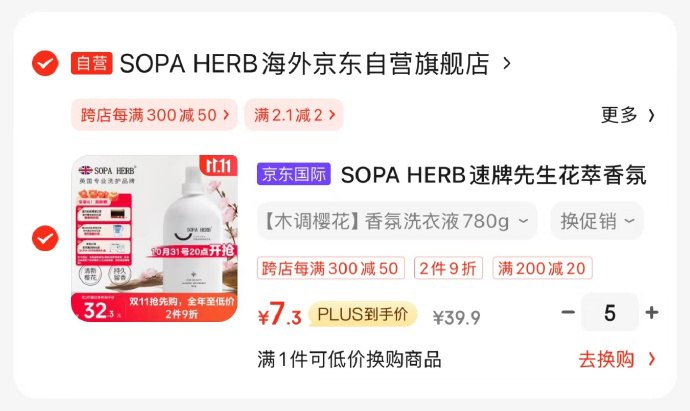This screenshot has width=690, height=411.
Task: Select the 满200减20 promotion tag
Action: [x=542, y=268]
